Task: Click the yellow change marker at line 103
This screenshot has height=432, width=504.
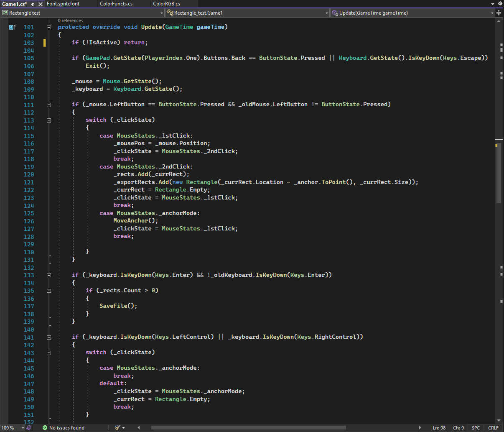Action: (45, 43)
